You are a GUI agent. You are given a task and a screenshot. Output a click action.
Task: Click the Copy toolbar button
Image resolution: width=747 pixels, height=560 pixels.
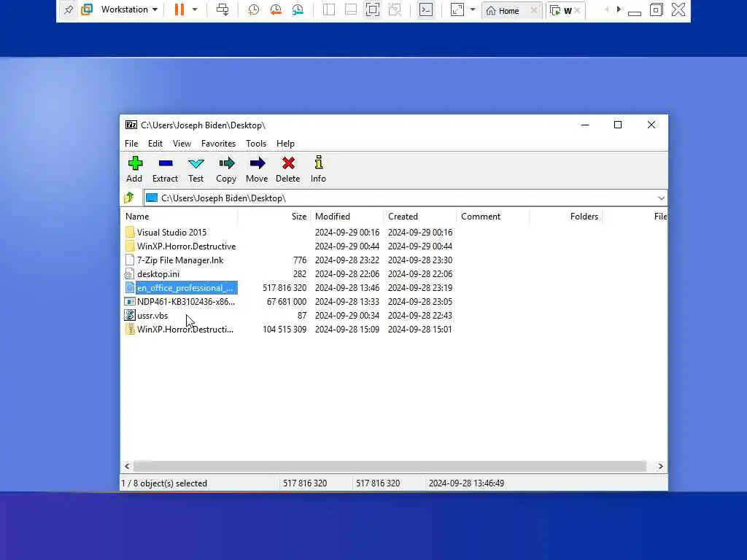226,169
